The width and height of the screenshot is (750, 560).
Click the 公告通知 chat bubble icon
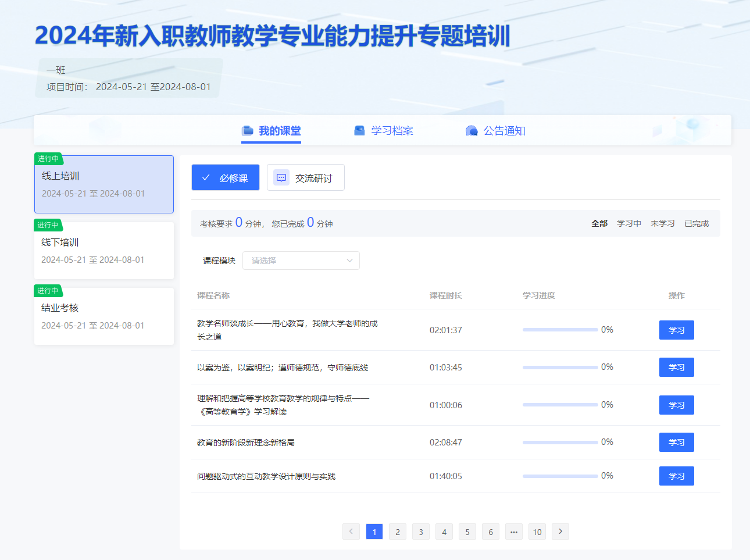[472, 131]
